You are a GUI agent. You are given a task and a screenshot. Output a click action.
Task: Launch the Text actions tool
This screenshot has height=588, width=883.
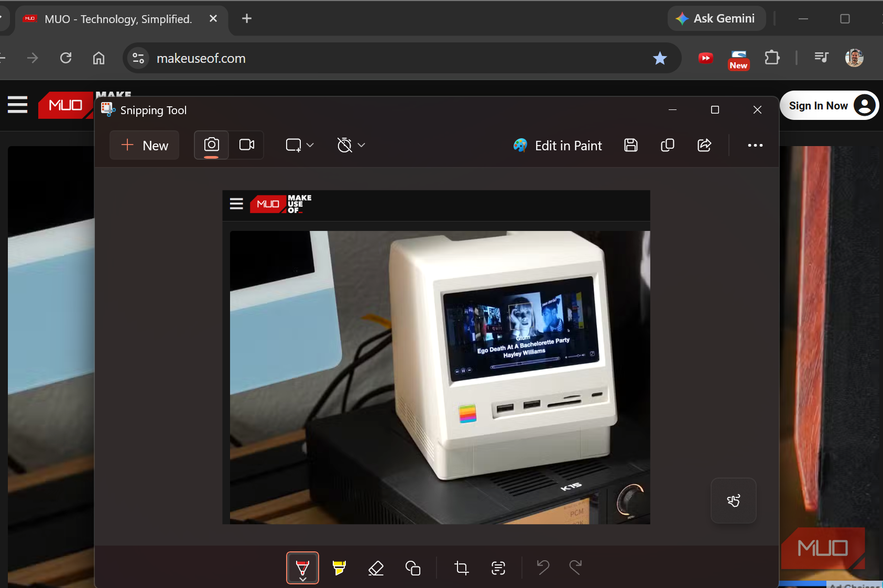coord(498,568)
